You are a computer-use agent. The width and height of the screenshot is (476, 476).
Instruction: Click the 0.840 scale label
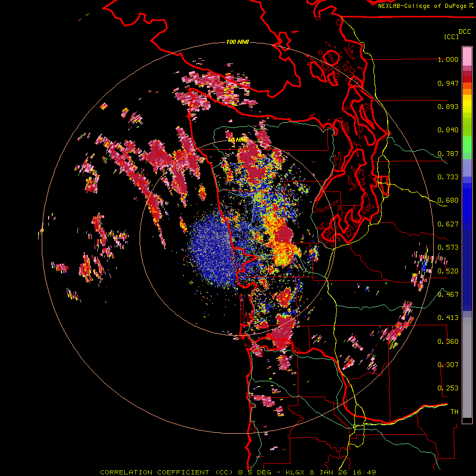tap(448, 130)
